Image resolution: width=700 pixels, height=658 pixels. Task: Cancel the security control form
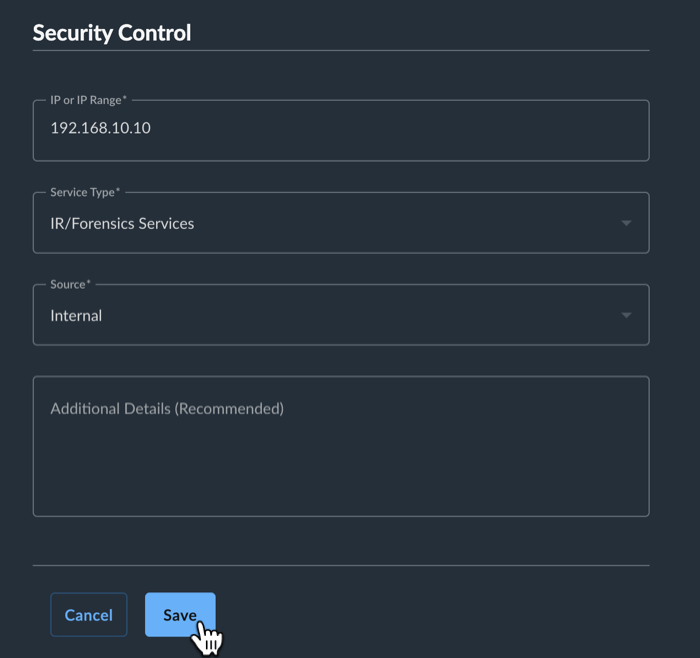point(88,615)
